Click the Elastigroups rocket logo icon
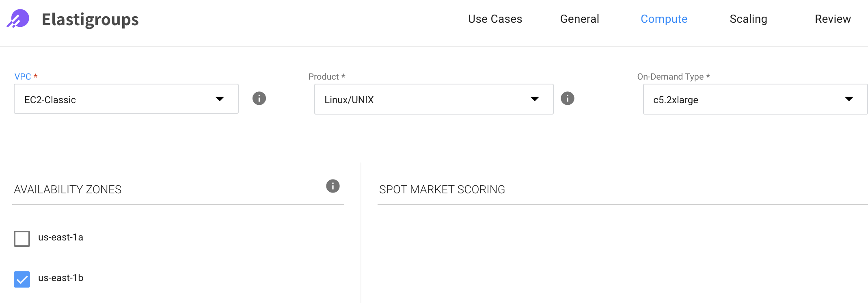Screen dimensions: 868x303 click(18, 19)
